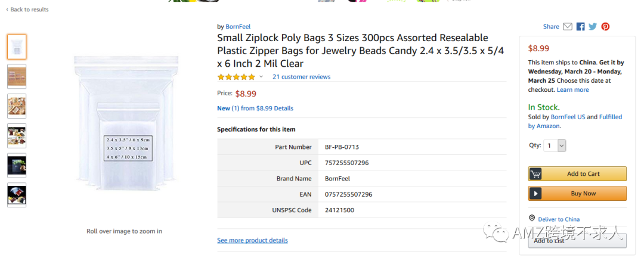644x261 pixels.
Task: Open the star rating breakdown arrow
Action: (x=261, y=77)
